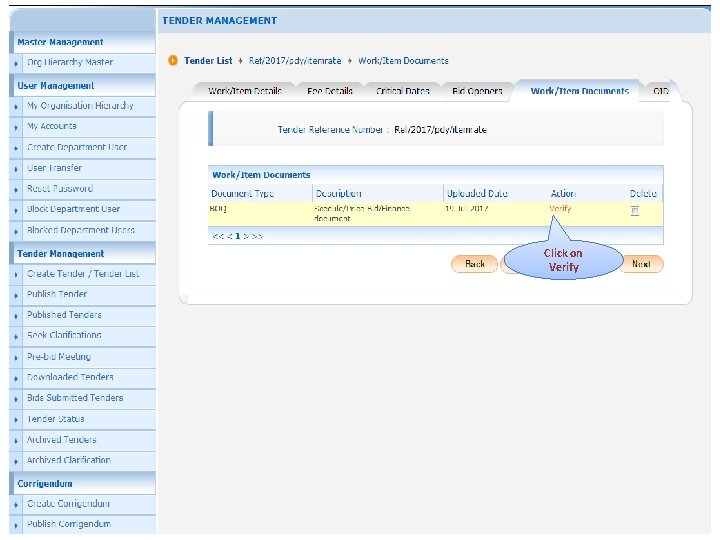Click the last page >> pagination control

click(257, 236)
